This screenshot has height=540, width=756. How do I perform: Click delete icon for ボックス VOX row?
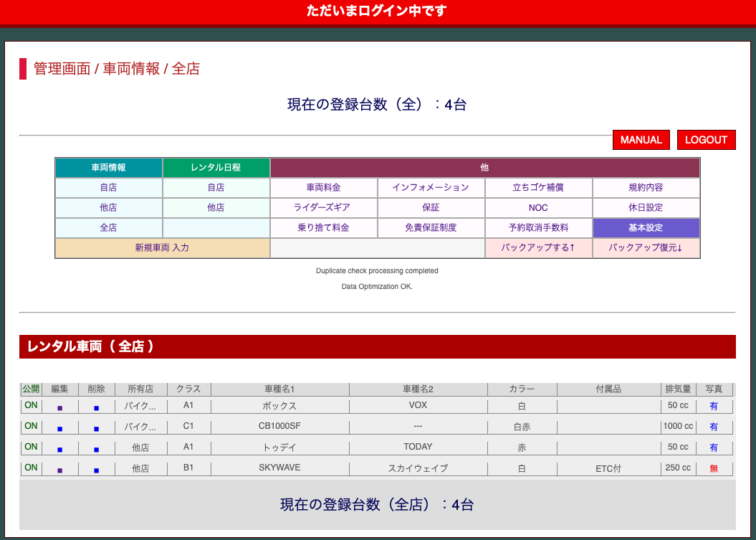click(97, 408)
